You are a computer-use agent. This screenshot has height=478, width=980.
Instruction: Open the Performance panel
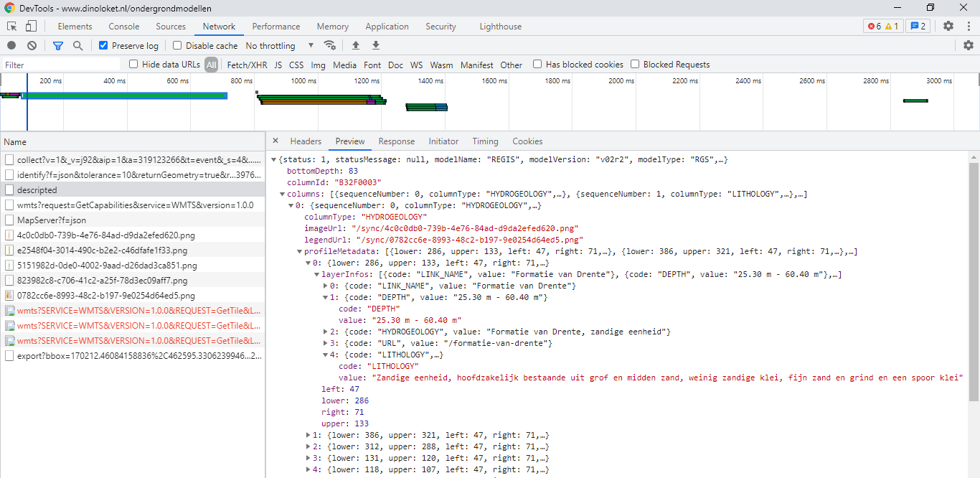[x=276, y=27]
